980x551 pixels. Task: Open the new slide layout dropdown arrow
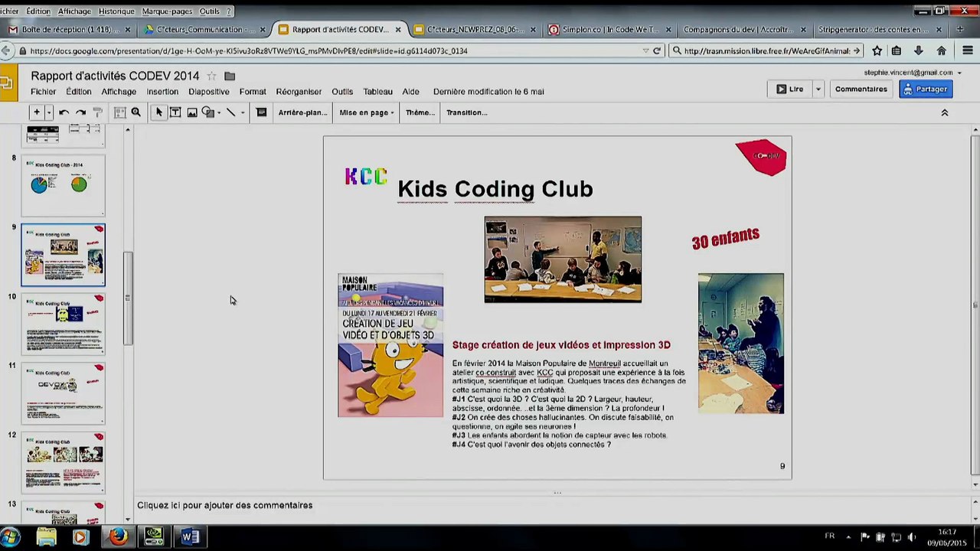[49, 112]
